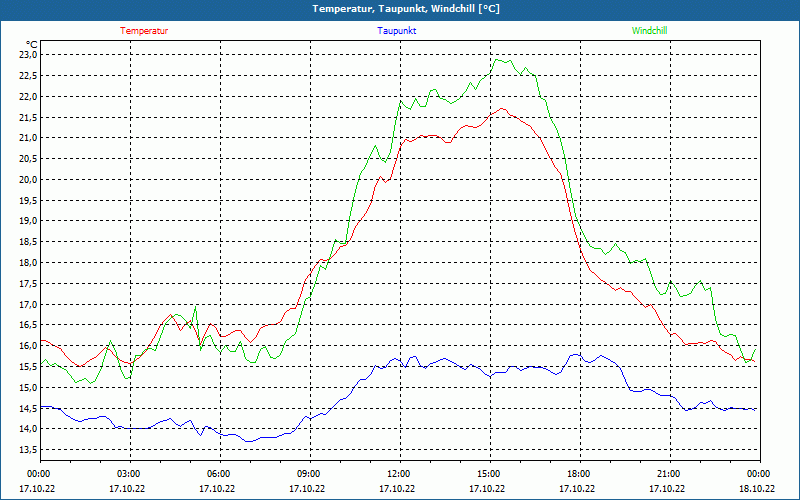Select the 13,5 y-axis value label
Image resolution: width=800 pixels, height=500 pixels.
27,450
